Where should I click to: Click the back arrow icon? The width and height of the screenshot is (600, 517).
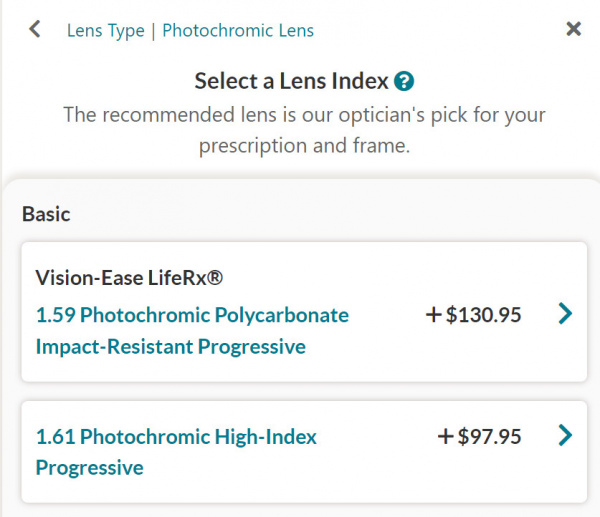[x=35, y=29]
